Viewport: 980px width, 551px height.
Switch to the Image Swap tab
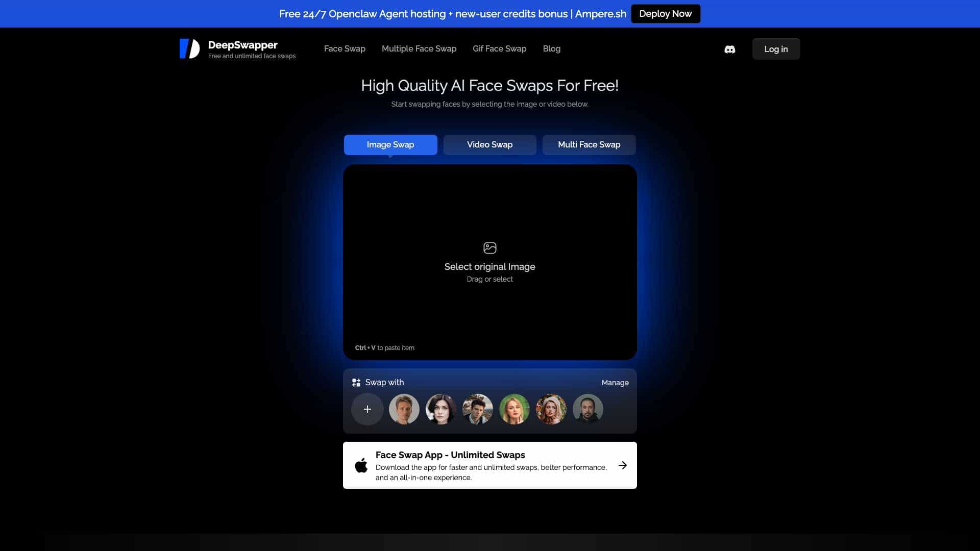click(390, 145)
